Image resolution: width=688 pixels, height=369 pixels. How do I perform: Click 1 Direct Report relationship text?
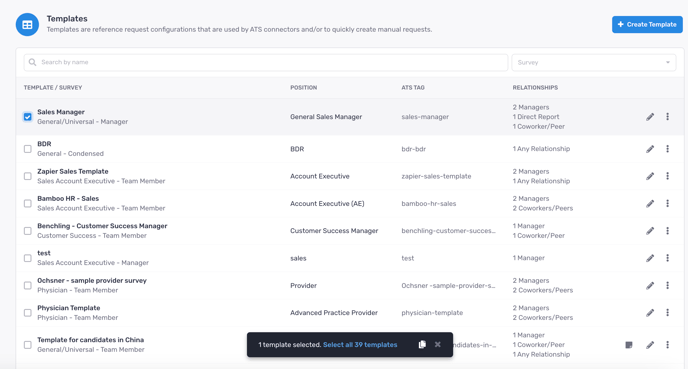click(x=536, y=117)
